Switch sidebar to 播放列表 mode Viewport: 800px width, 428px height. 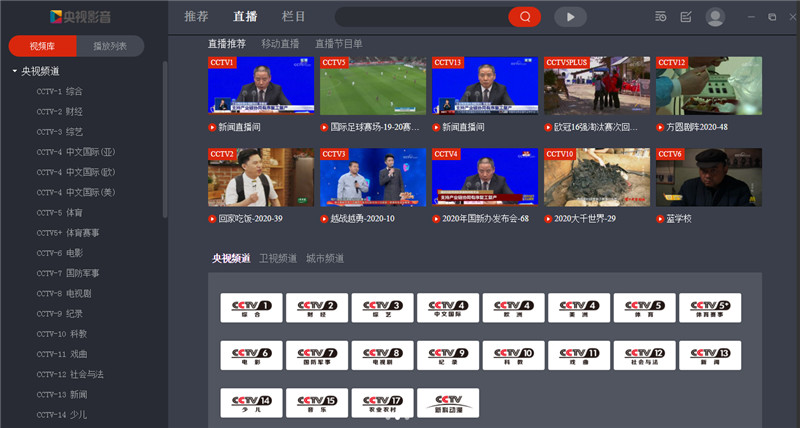point(110,46)
